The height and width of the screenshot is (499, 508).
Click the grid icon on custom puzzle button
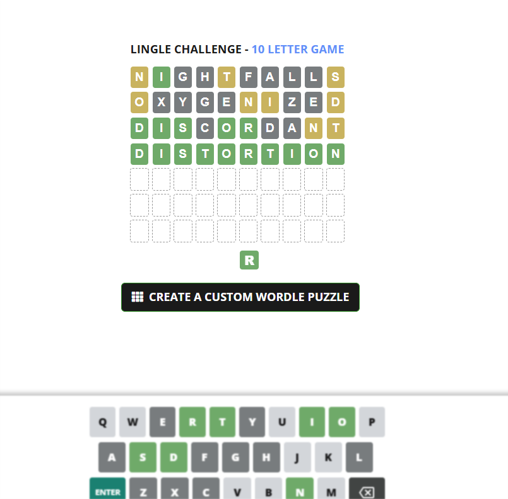click(x=137, y=297)
